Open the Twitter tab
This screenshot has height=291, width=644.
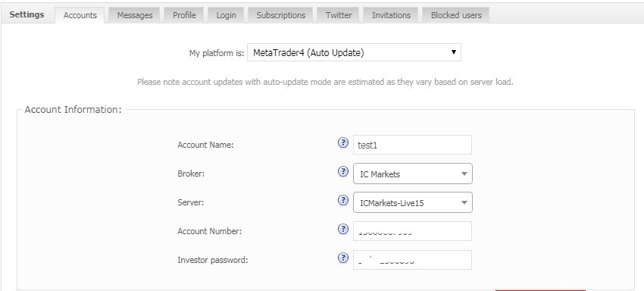(x=339, y=15)
